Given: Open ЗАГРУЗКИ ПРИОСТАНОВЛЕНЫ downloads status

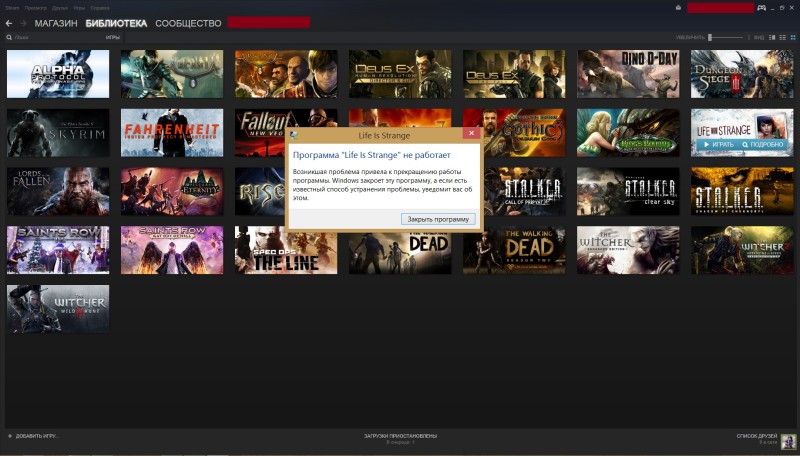Looking at the screenshot, I should pyautogui.click(x=401, y=436).
